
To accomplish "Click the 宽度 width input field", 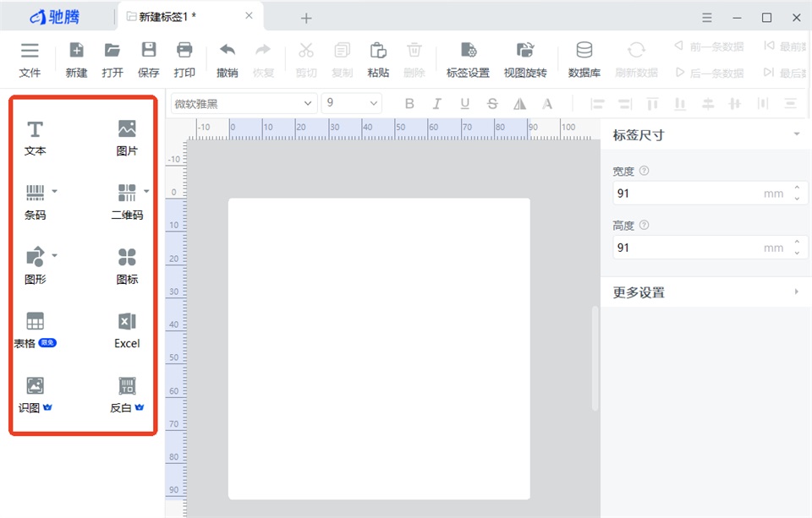I will pos(710,193).
